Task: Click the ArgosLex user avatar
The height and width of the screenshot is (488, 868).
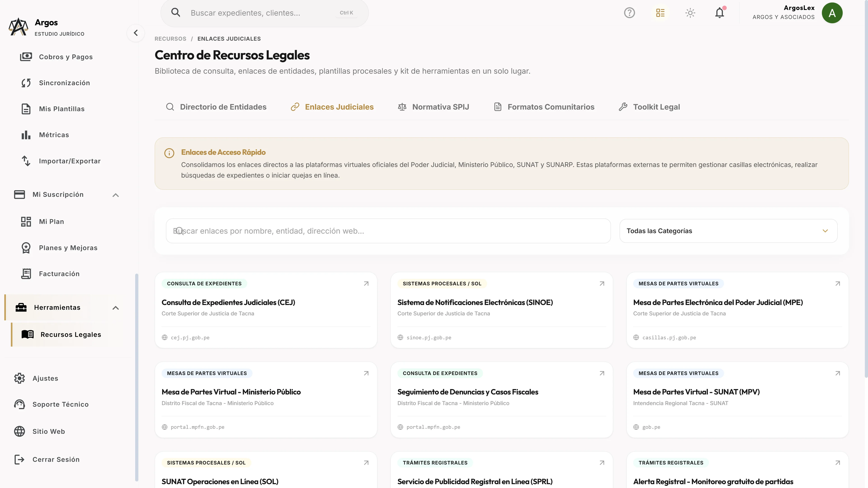Action: pos(832,13)
